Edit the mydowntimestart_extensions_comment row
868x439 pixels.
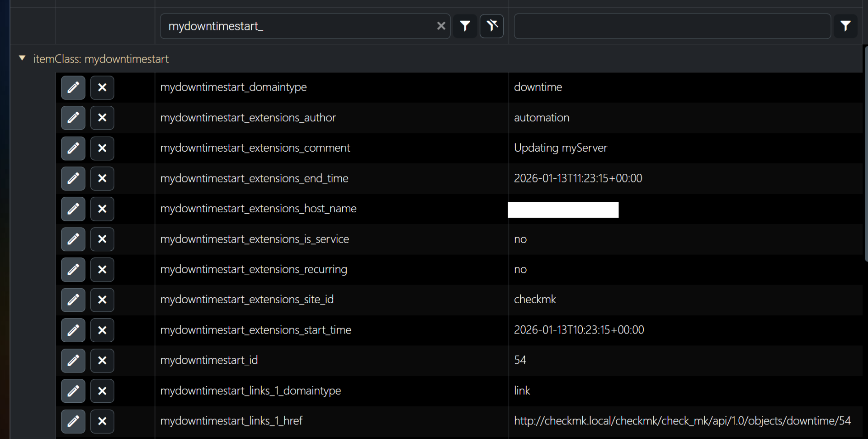coord(73,148)
